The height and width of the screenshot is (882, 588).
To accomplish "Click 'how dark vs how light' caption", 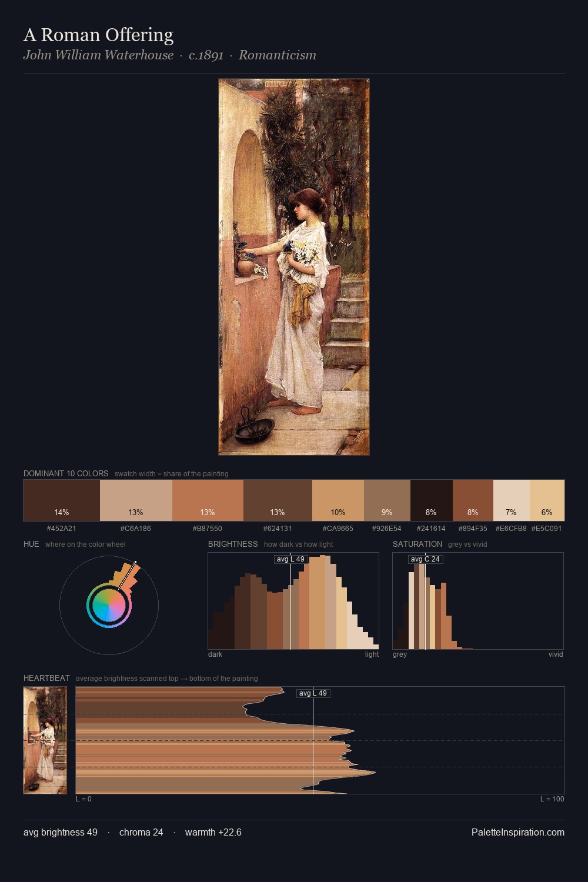I will [x=299, y=544].
